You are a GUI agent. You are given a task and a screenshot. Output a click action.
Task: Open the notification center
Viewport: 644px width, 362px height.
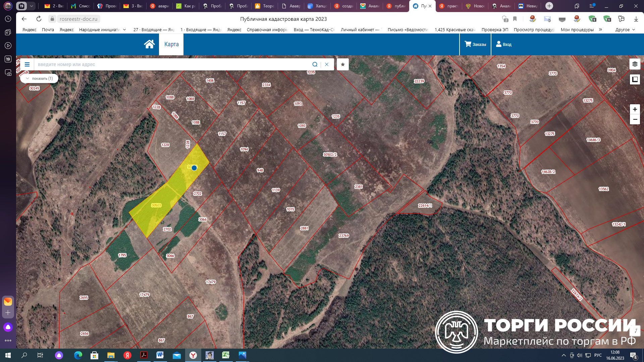[634, 355]
